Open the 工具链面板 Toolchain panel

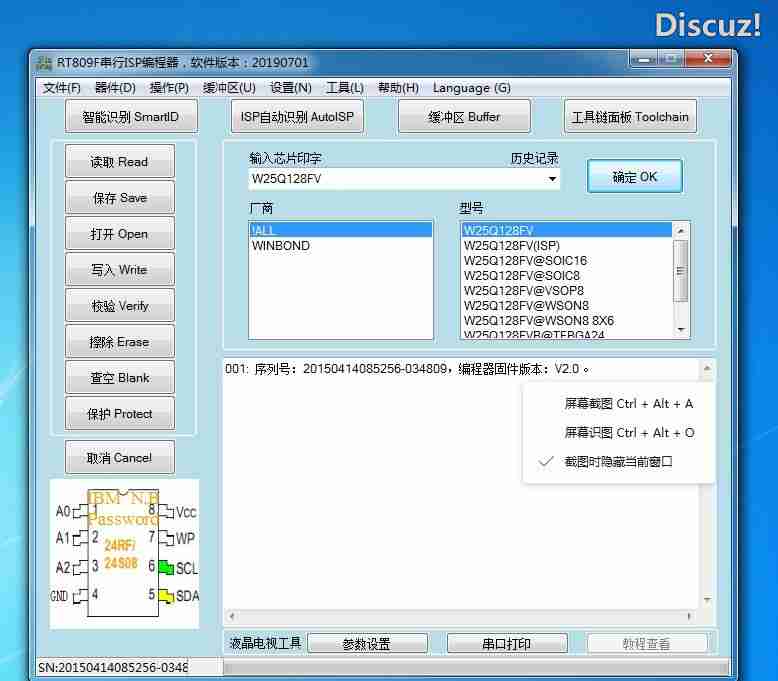(x=630, y=117)
